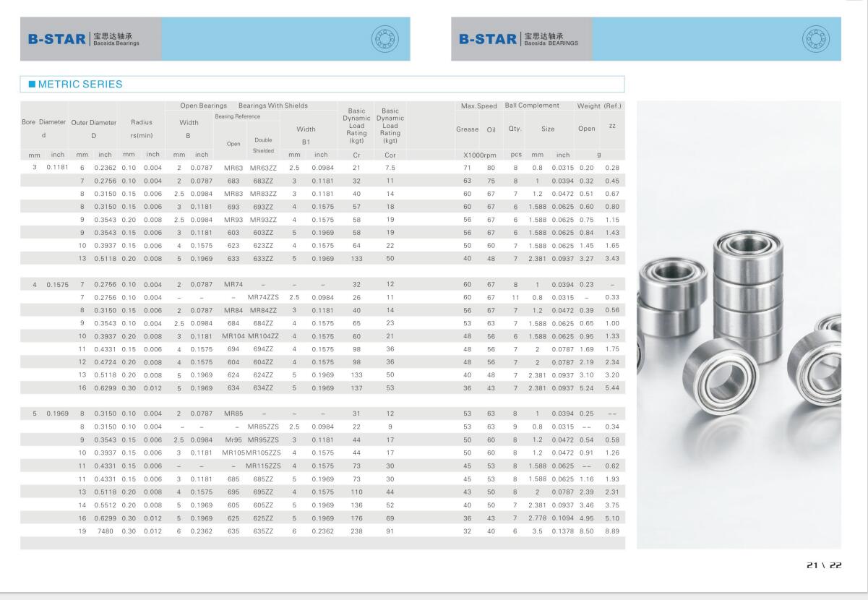Select the MR74ZZS bearing reference cell

click(x=263, y=297)
